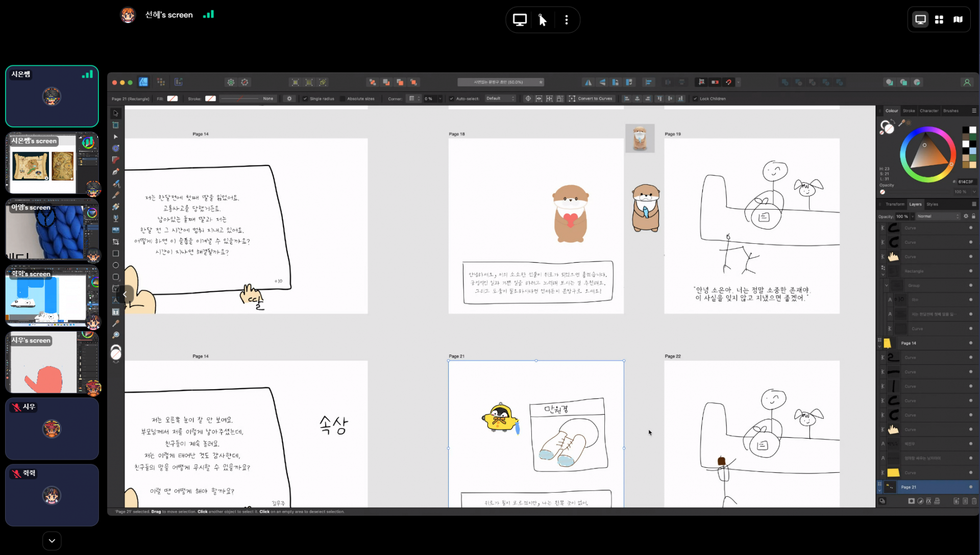
Task: Switch to the Brushes tab
Action: pyautogui.click(x=950, y=111)
